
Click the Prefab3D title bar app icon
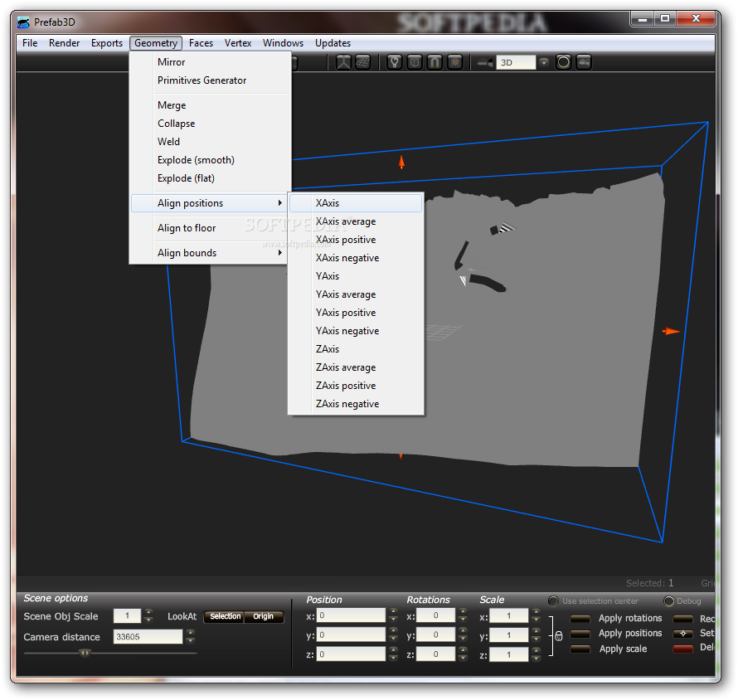point(23,22)
